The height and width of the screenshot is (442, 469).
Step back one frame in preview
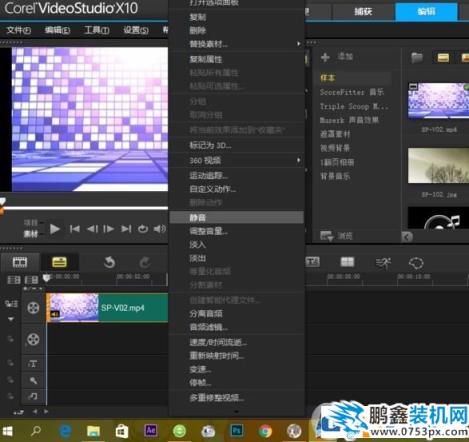click(x=92, y=229)
